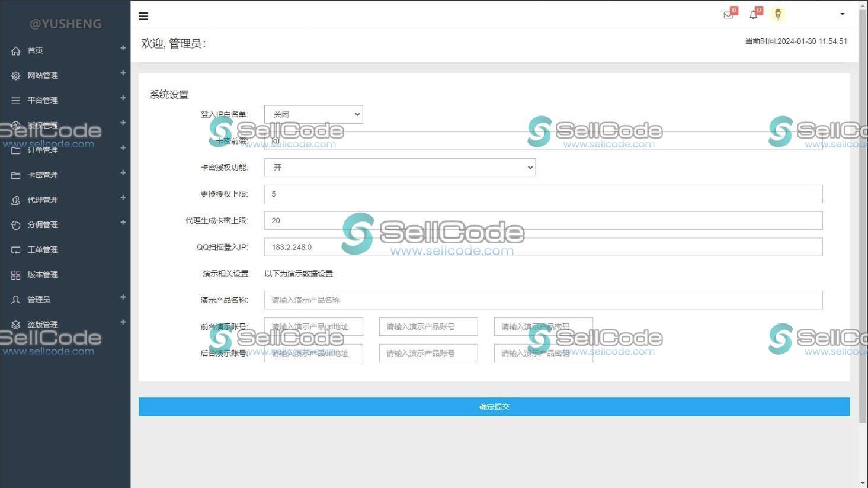This screenshot has height=488, width=868.
Task: Toggle the hamburger sidebar menu icon
Action: click(x=143, y=16)
